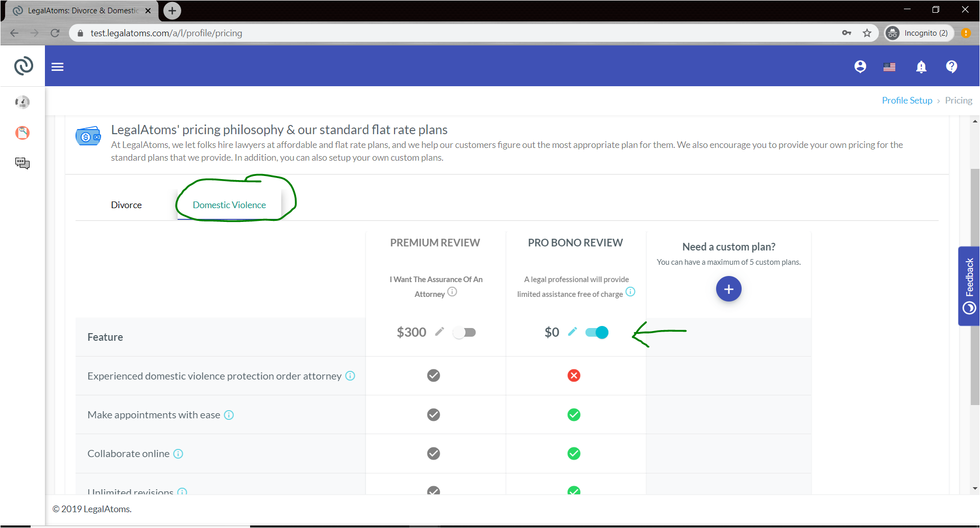Viewport: 980px width, 528px height.
Task: Click the $0 price value
Action: pyautogui.click(x=552, y=332)
